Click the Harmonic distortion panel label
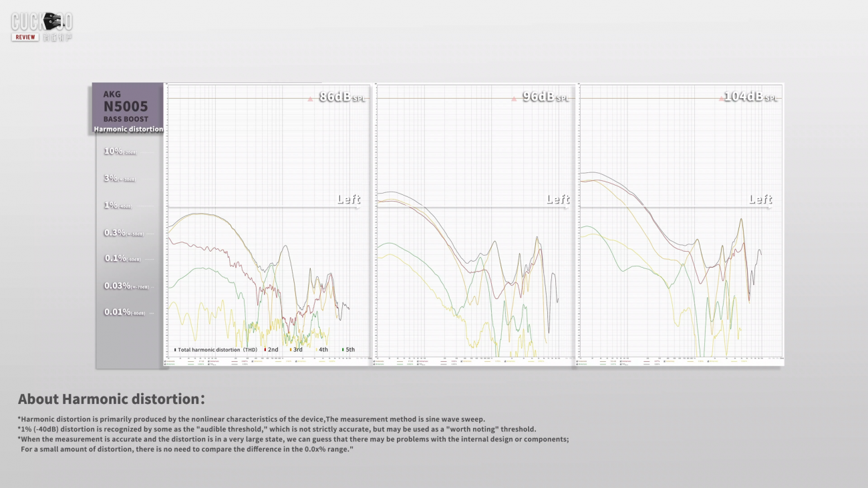This screenshot has width=868, height=488. point(128,129)
